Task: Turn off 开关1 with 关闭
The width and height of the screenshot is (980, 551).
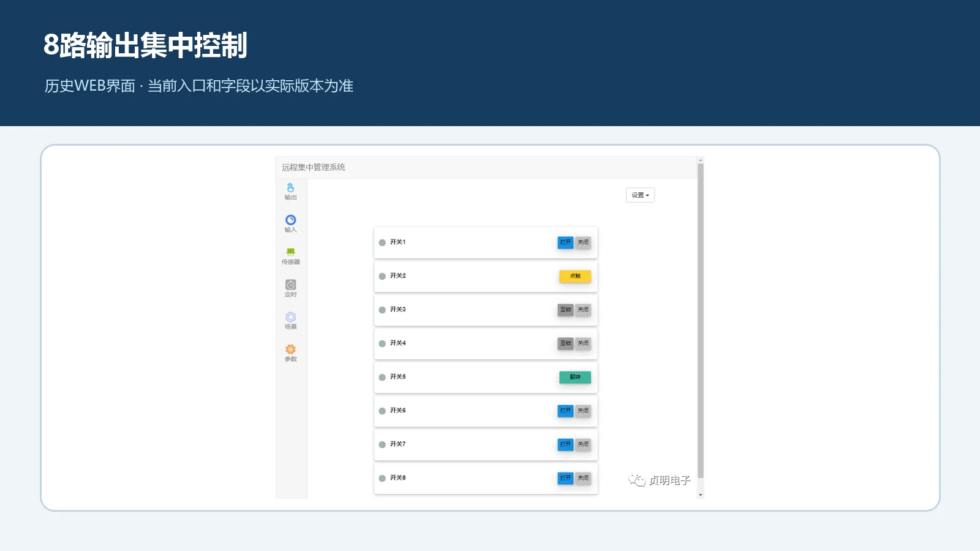Action: tap(583, 242)
